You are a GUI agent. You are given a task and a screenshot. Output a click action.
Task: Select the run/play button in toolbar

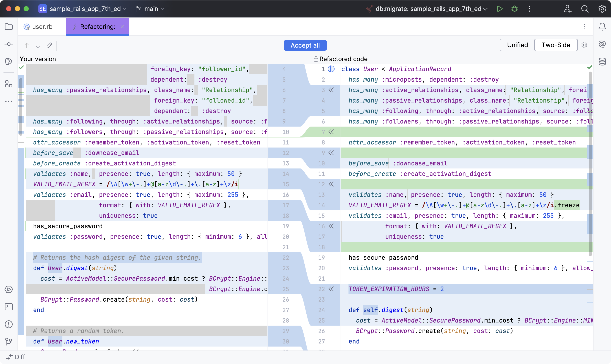coord(501,9)
